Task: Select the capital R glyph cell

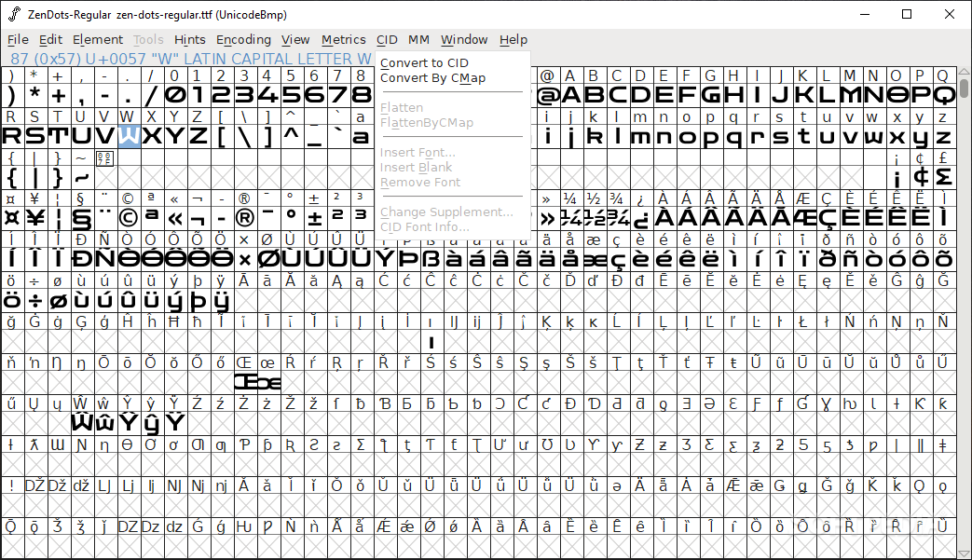Action: pos(12,136)
